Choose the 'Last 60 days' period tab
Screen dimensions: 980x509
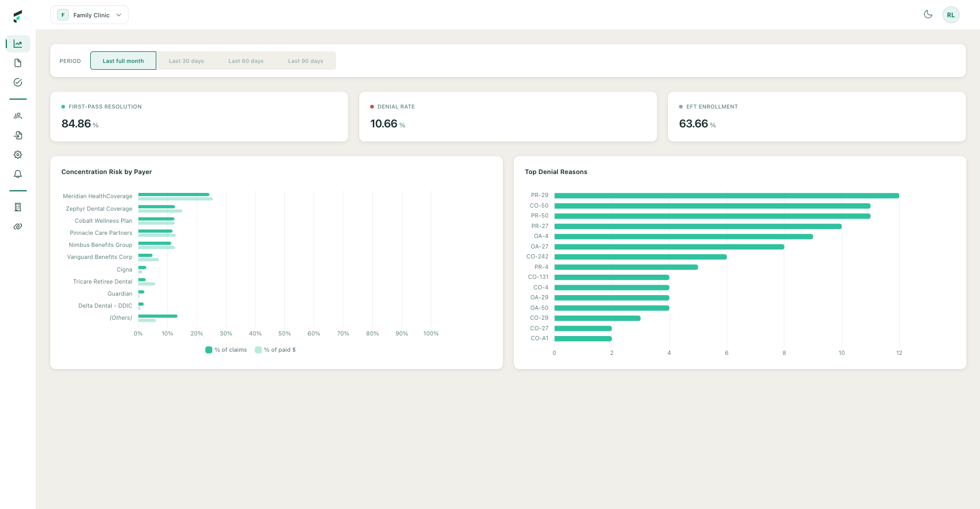point(246,61)
